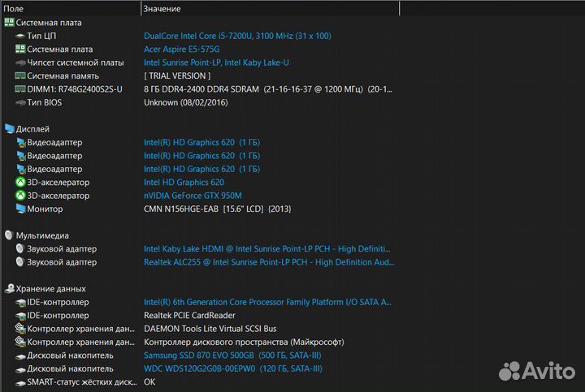Click the Дисплей group monitor icon

pos(9,129)
